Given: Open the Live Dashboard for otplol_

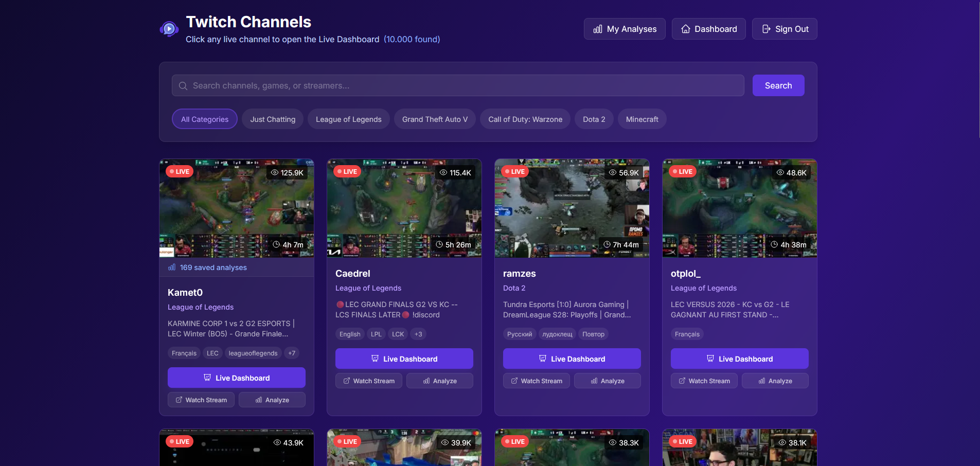Looking at the screenshot, I should pos(739,359).
